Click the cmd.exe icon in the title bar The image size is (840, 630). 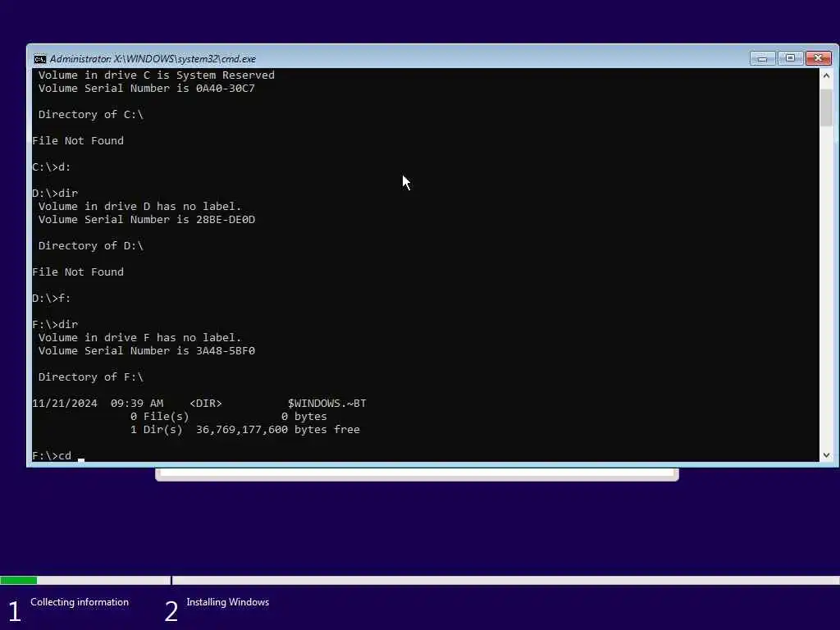point(39,59)
